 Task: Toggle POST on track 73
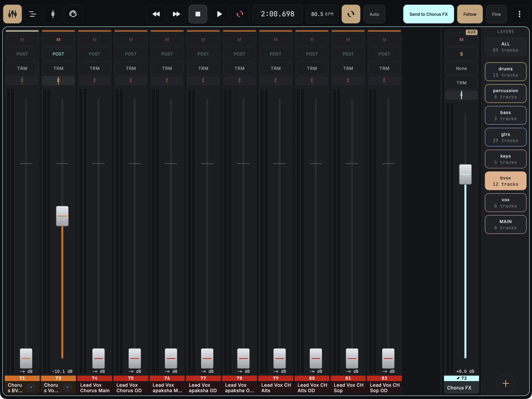58,54
